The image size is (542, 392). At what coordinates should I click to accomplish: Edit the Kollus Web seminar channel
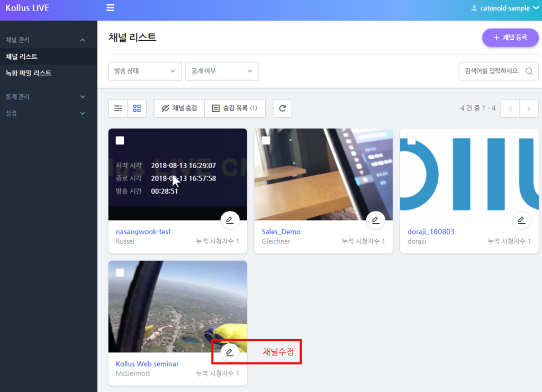click(x=230, y=352)
